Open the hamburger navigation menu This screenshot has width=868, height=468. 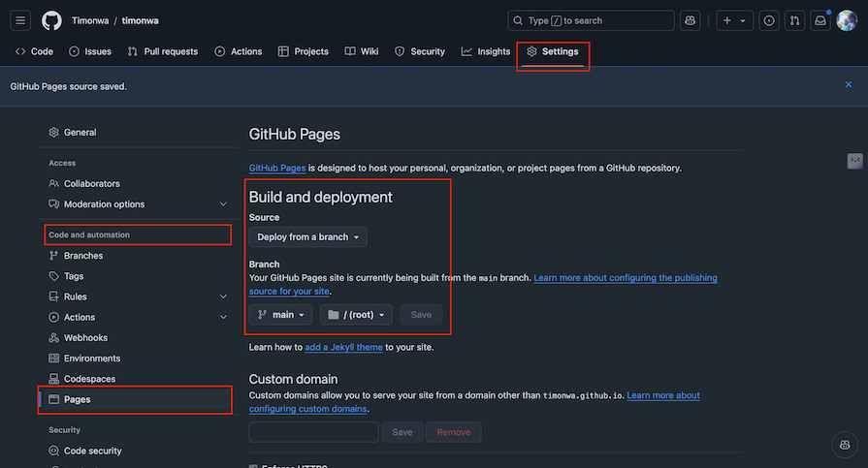pos(21,20)
